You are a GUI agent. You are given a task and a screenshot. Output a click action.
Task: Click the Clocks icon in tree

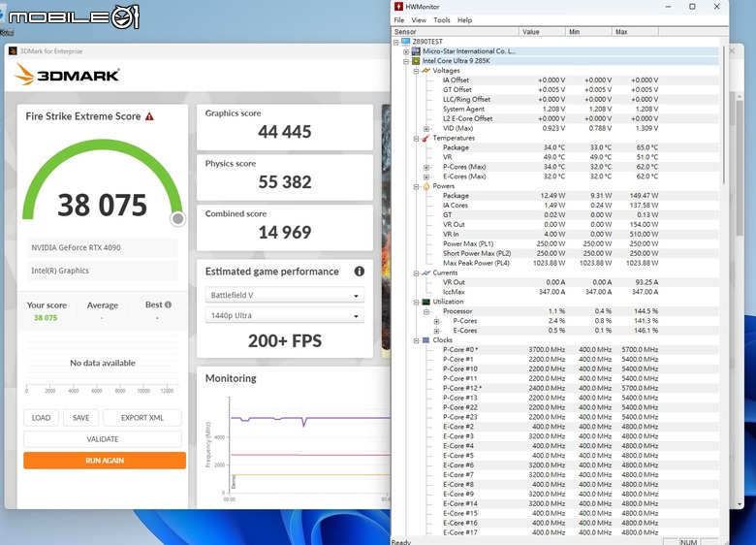(x=425, y=340)
